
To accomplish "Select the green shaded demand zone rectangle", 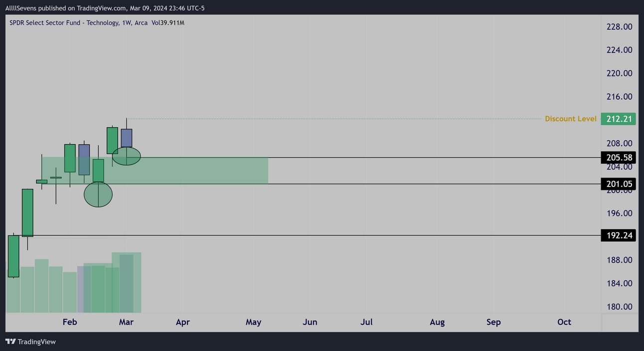I will point(199,171).
